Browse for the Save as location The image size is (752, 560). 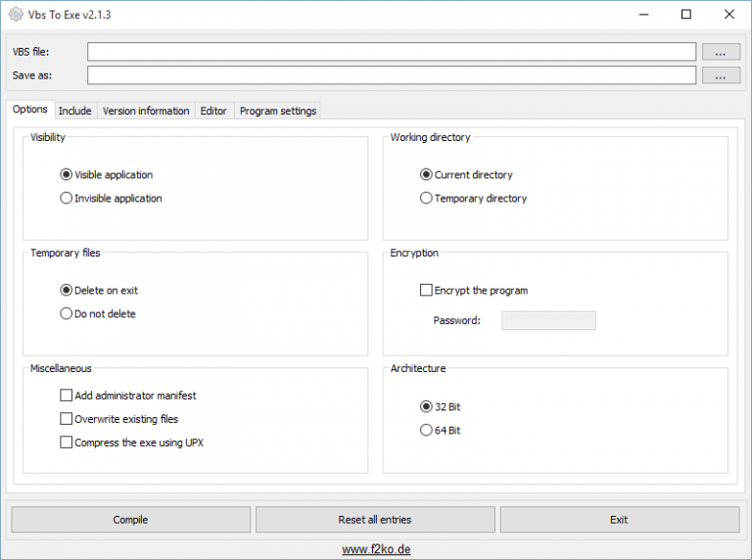click(721, 75)
